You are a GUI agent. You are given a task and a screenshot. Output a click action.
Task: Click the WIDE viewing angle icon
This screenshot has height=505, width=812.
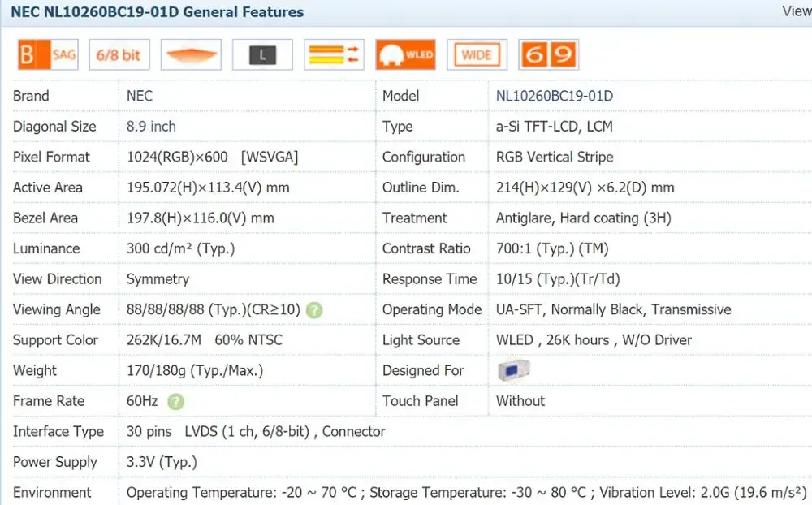pyautogui.click(x=477, y=54)
